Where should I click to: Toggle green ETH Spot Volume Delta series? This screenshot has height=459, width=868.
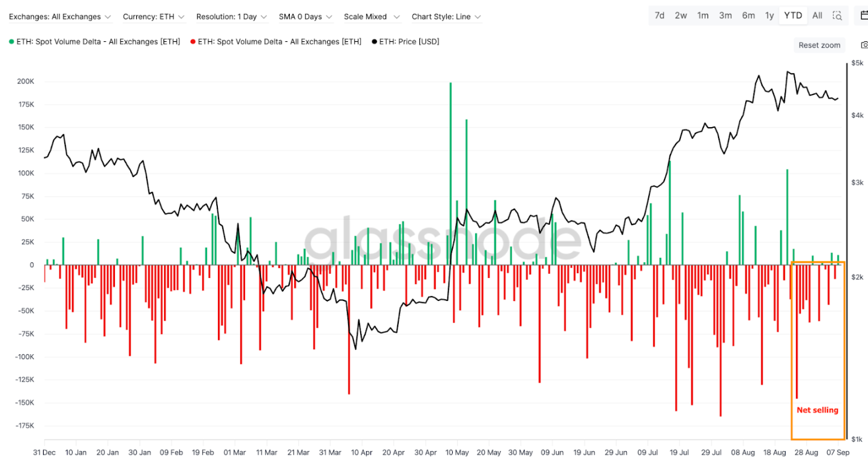(94, 42)
